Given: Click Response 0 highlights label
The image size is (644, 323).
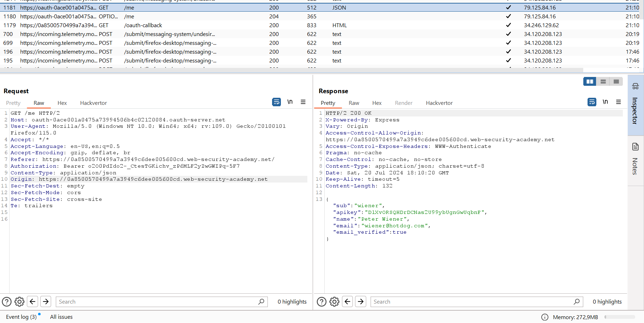Looking at the screenshot, I should pos(607,302).
